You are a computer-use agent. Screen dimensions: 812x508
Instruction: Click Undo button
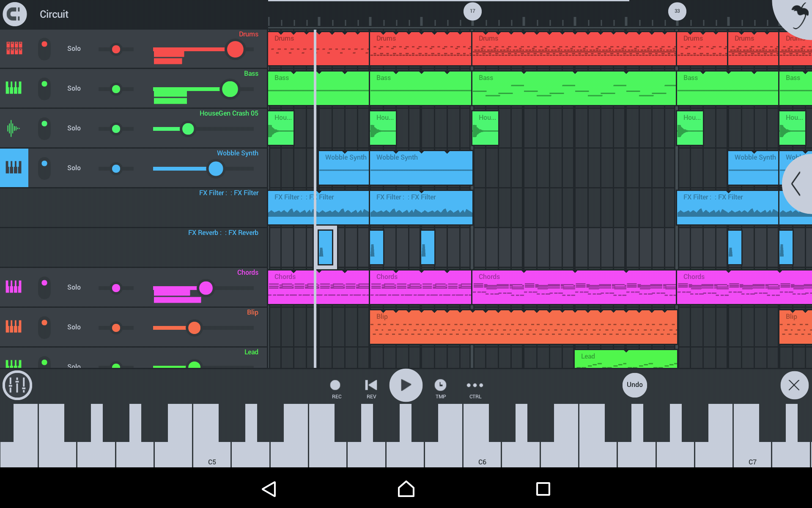pos(634,385)
